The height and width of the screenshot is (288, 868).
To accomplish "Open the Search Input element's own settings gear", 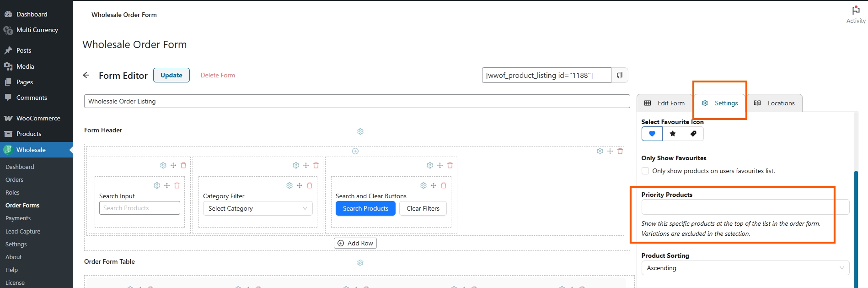I will point(157,185).
